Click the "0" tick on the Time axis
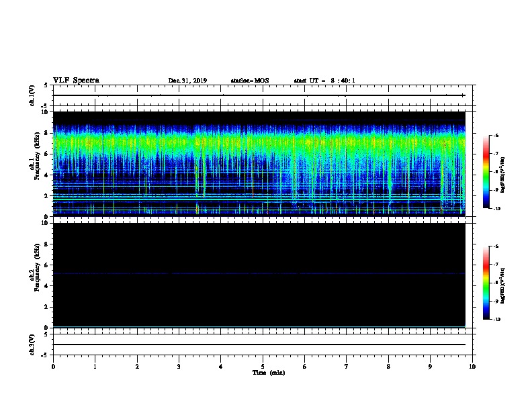The image size is (532, 411). point(53,367)
